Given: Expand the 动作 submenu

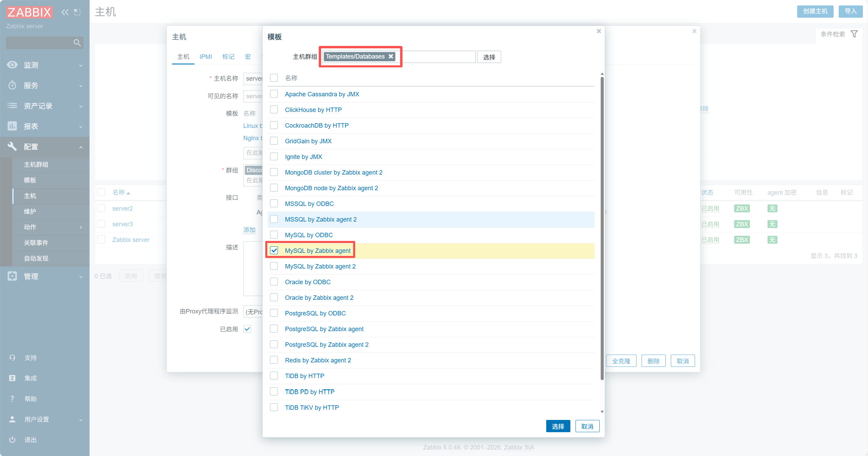Looking at the screenshot, I should pos(81,227).
